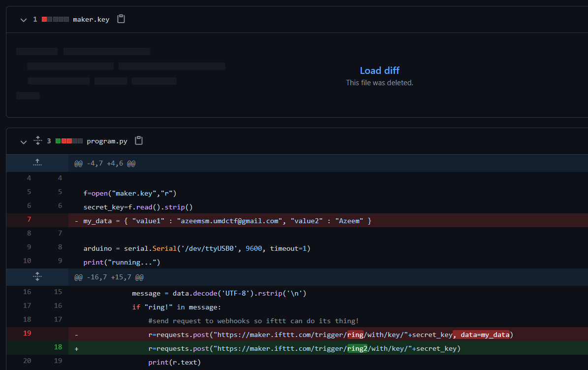This screenshot has width=588, height=370.
Task: Click 'This file was deleted.' text
Action: click(379, 83)
